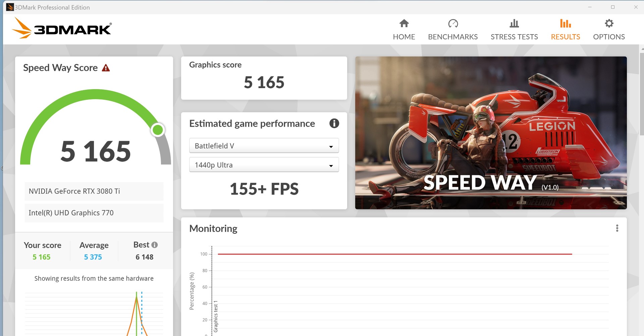The image size is (644, 336).
Task: Click the green score gauge knob
Action: click(158, 130)
